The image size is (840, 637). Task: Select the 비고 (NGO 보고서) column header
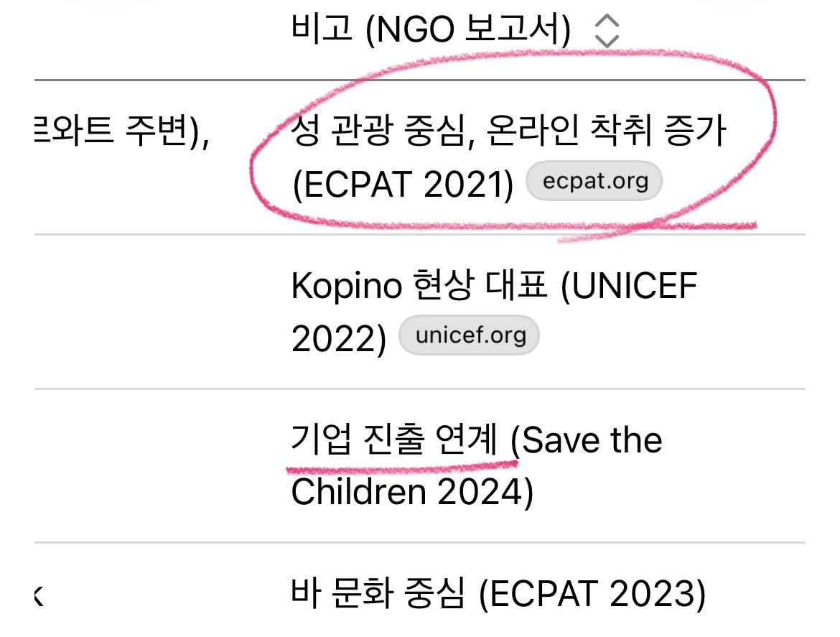click(431, 31)
